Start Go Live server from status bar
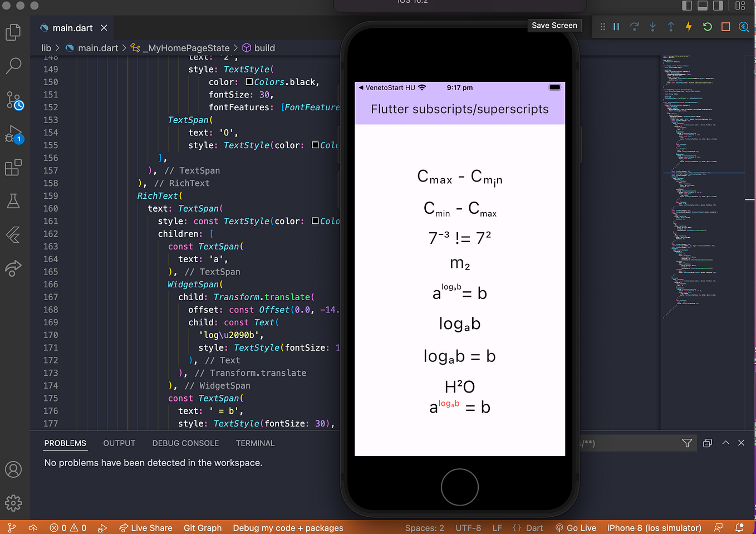Screen dimensions: 756x534 coord(576,527)
